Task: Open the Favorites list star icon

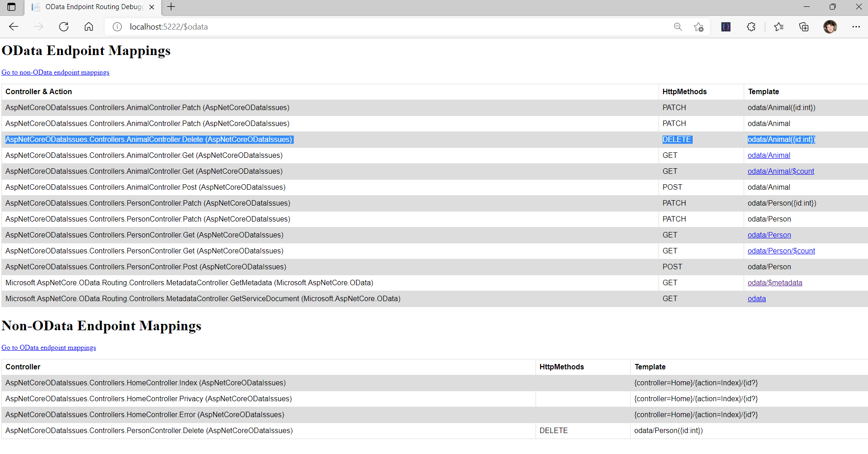Action: point(779,26)
